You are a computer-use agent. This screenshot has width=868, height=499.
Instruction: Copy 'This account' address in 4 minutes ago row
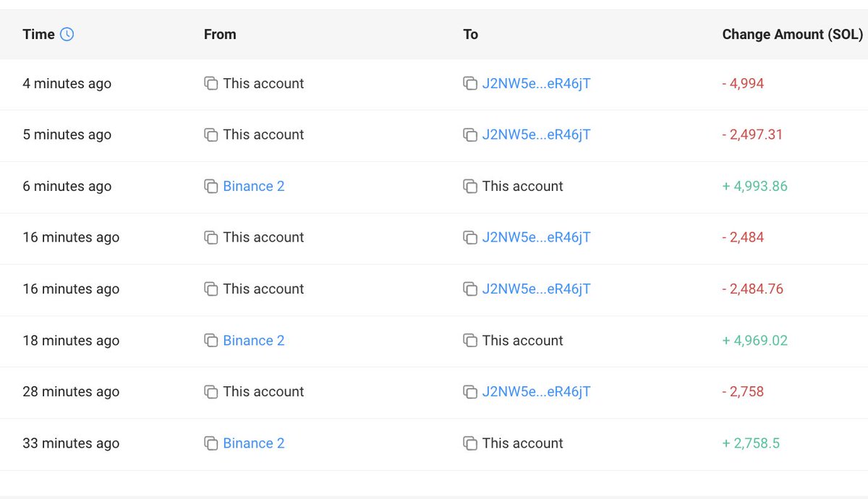click(x=210, y=84)
